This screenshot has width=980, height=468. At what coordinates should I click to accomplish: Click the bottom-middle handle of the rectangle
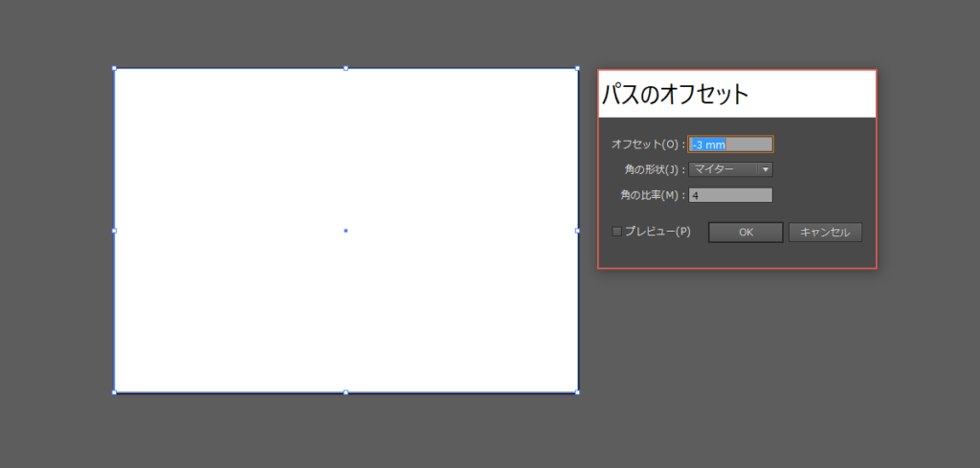click(x=345, y=392)
